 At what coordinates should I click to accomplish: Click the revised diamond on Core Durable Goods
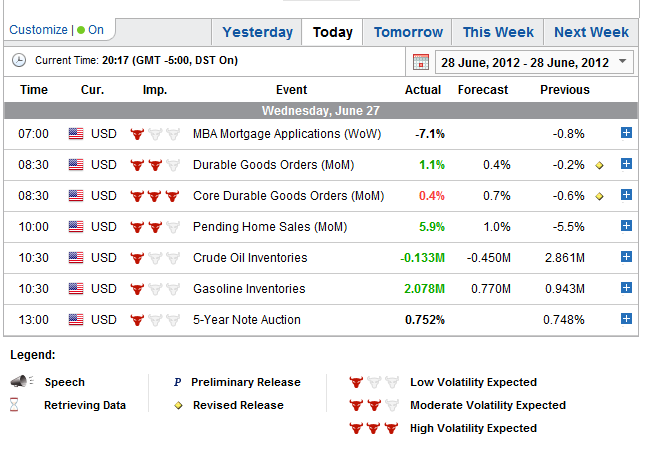(599, 196)
